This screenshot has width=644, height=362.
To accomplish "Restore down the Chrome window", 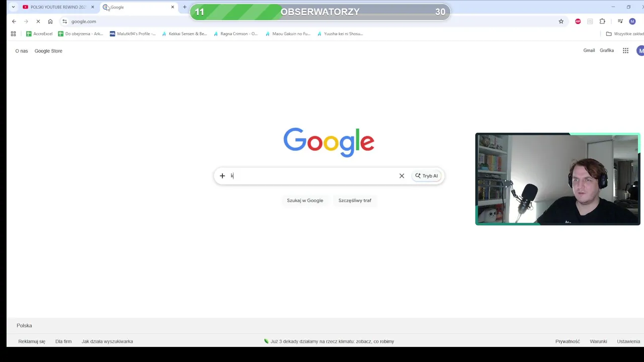I will 628,7.
